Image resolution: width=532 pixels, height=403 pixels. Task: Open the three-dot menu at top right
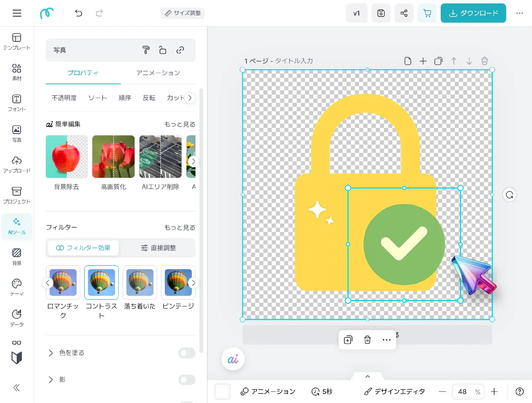coord(519,13)
